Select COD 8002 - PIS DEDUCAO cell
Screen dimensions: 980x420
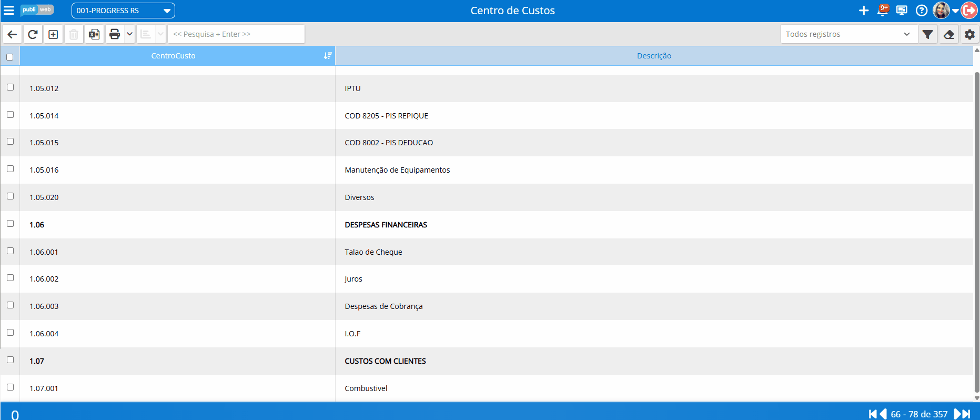coord(654,143)
